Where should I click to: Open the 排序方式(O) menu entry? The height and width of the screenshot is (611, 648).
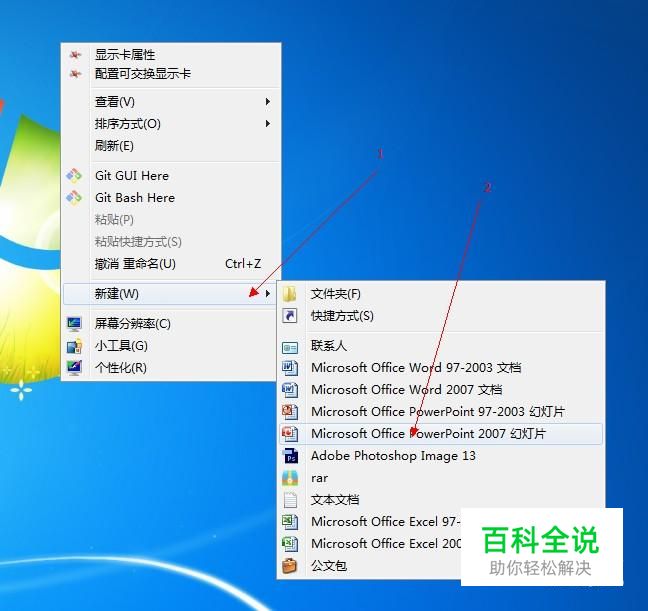[171, 123]
